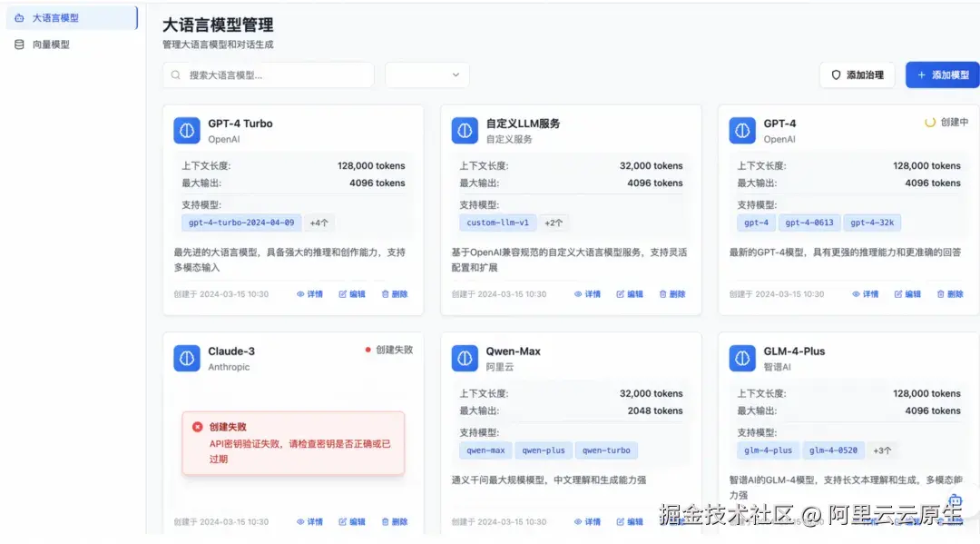Viewport: 980px width, 544px height.
Task: Expand the +2个 tag on 自定义LLM服务
Action: point(554,223)
